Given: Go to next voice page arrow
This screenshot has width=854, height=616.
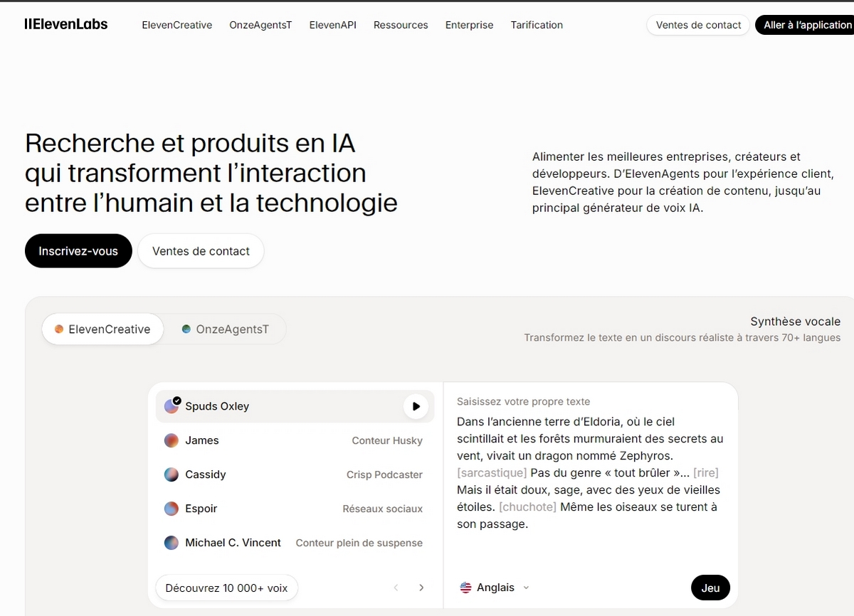Looking at the screenshot, I should point(421,588).
